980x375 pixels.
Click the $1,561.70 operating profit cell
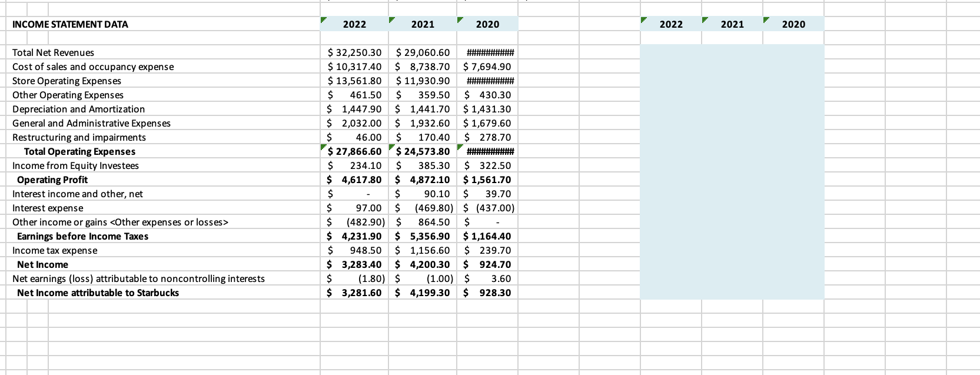[x=487, y=180]
